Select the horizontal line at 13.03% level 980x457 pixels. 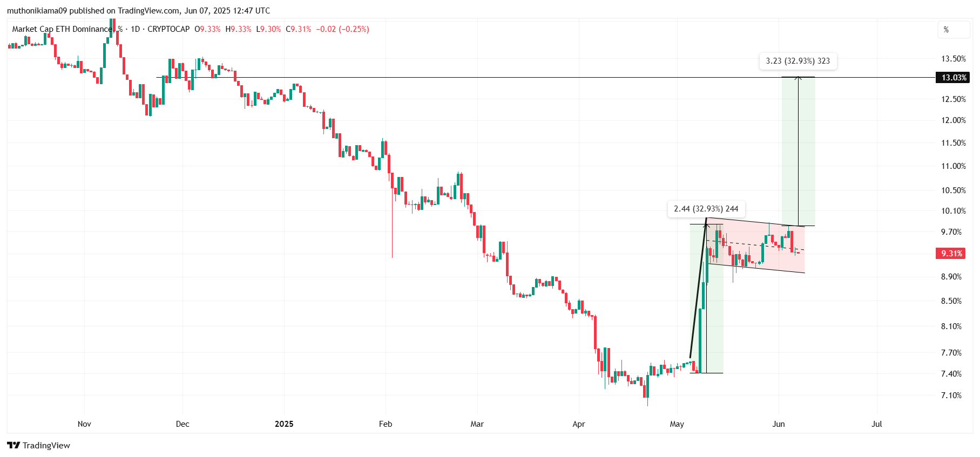tap(486, 77)
